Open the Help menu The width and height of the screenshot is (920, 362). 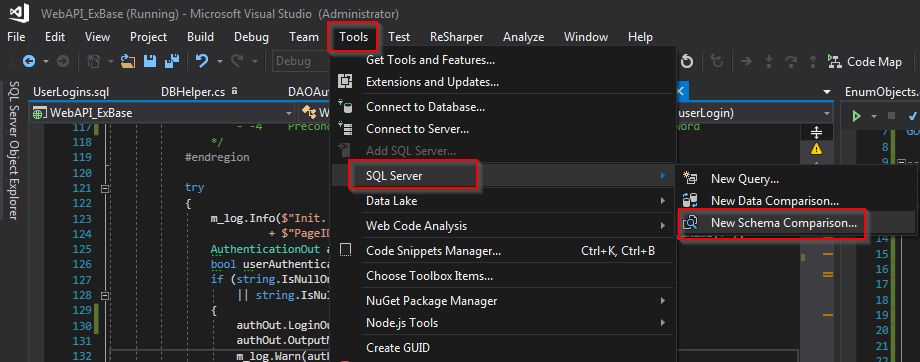coord(640,37)
